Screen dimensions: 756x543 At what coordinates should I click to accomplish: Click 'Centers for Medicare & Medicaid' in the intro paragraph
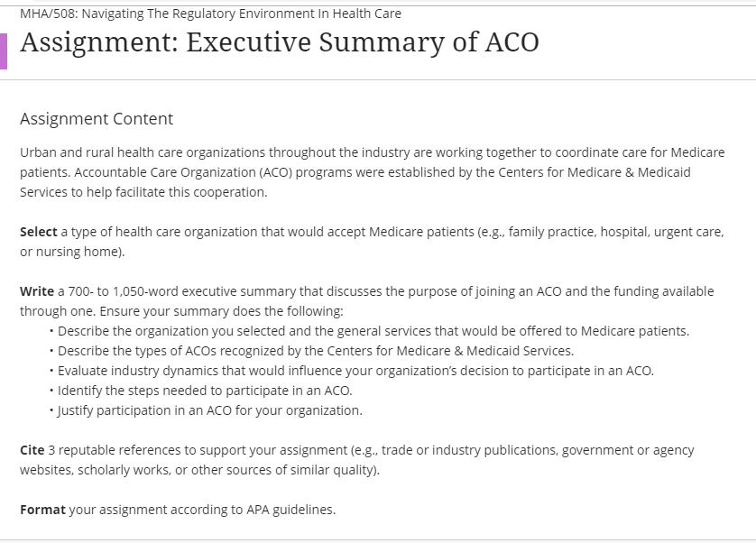[x=594, y=172]
